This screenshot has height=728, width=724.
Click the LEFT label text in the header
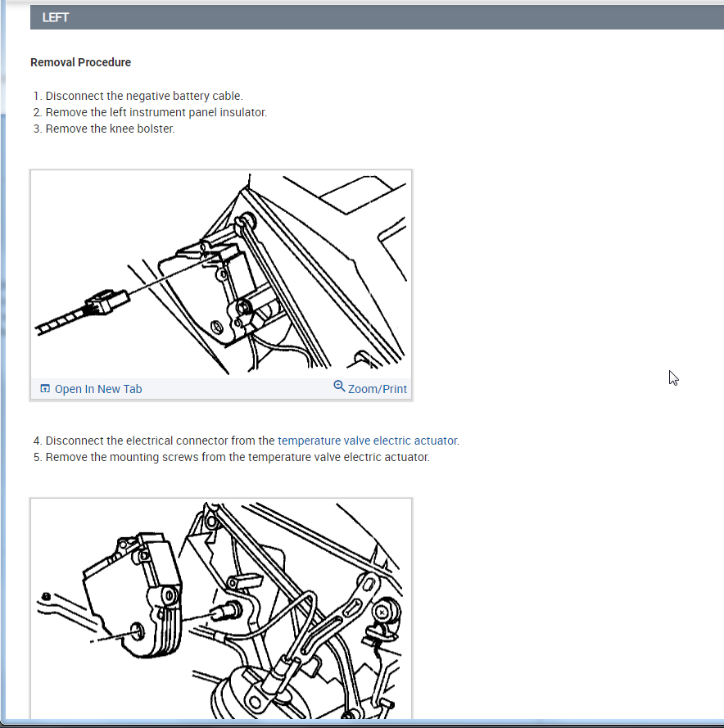pyautogui.click(x=55, y=18)
